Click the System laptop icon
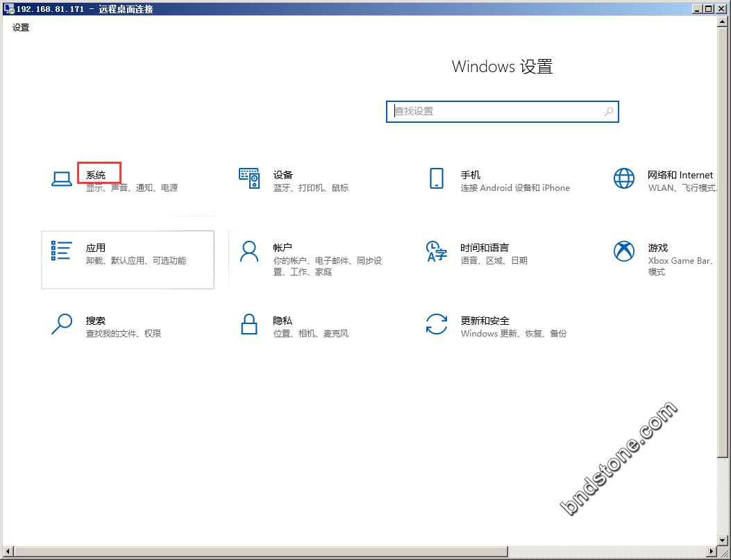731x560 pixels. point(62,179)
